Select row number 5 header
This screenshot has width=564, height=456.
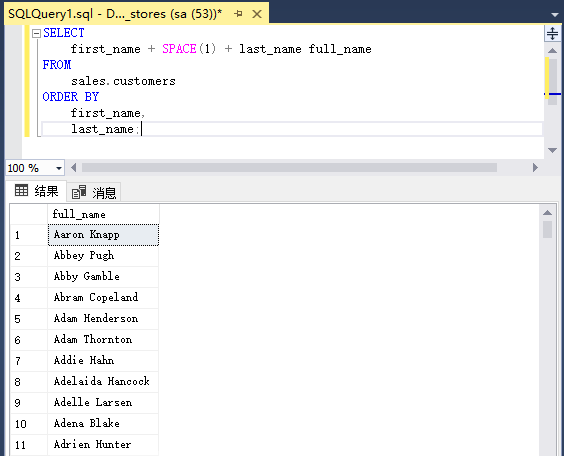(29, 319)
